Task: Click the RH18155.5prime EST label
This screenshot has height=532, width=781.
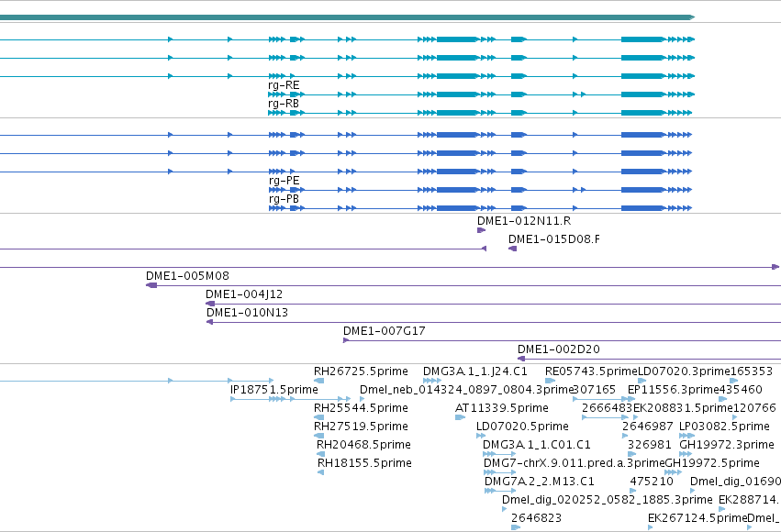Action: [364, 463]
